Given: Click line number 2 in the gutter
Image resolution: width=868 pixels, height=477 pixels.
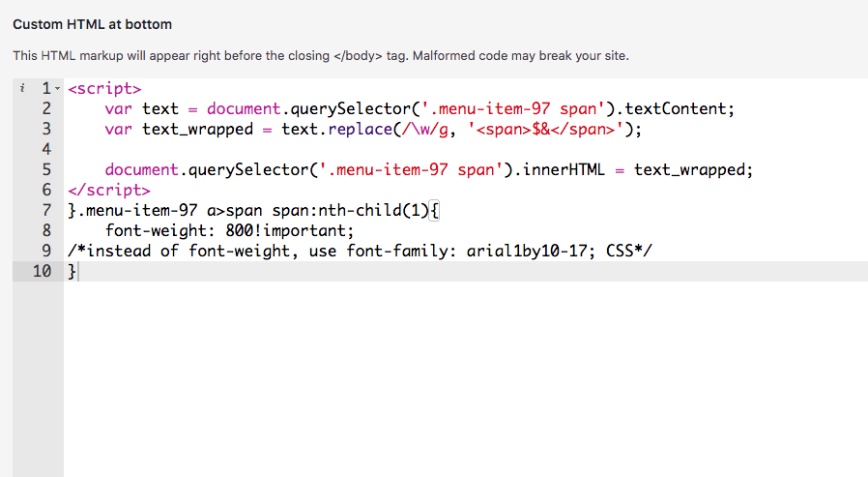Looking at the screenshot, I should pyautogui.click(x=45, y=109).
